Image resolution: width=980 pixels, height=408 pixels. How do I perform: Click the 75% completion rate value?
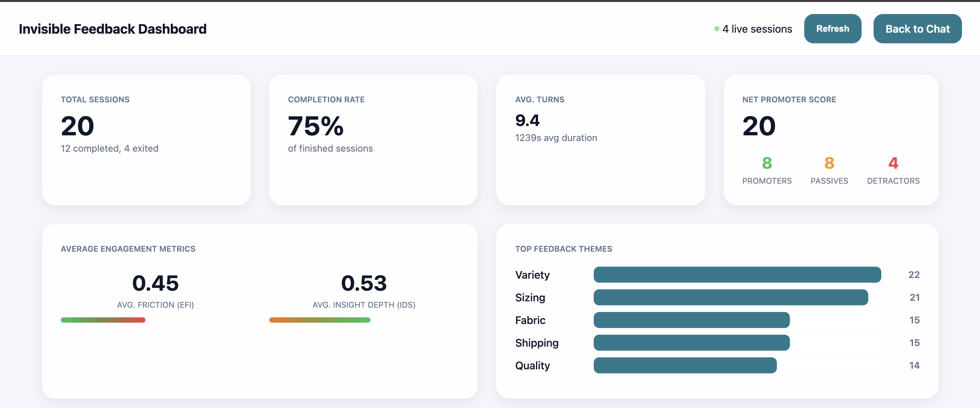[315, 126]
